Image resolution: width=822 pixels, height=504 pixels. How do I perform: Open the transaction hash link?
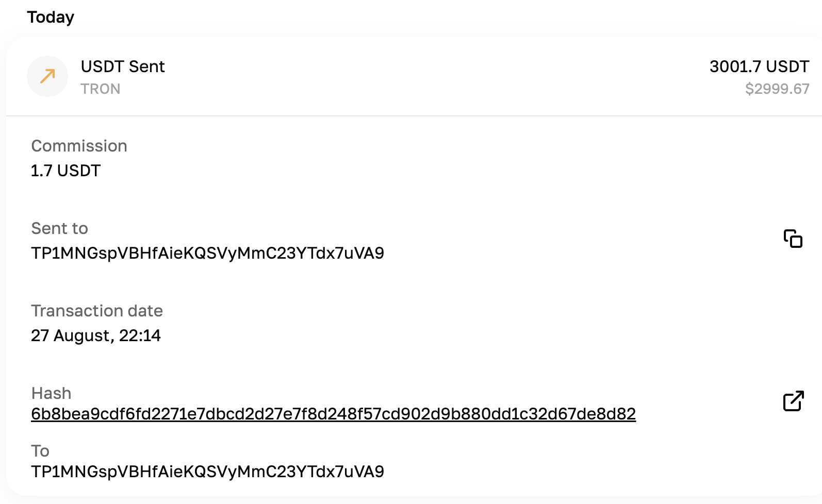pos(333,414)
